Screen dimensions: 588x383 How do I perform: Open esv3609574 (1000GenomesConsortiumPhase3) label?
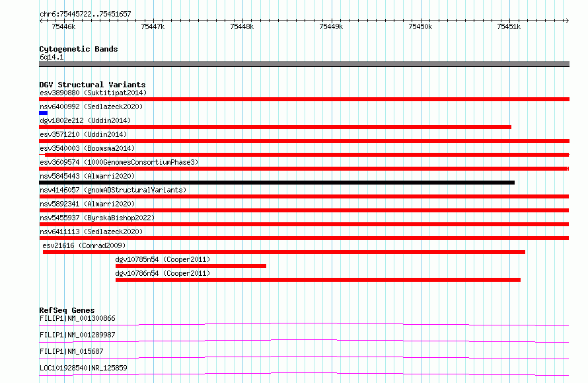[x=119, y=162]
